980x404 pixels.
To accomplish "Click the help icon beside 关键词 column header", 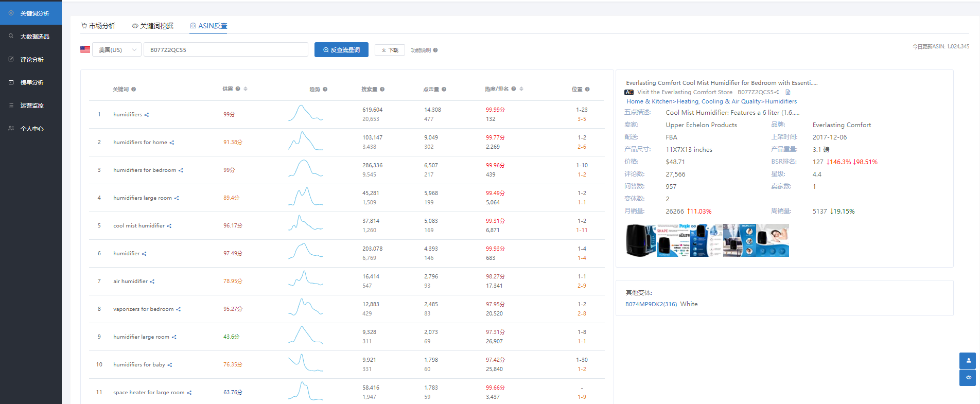I will [134, 90].
